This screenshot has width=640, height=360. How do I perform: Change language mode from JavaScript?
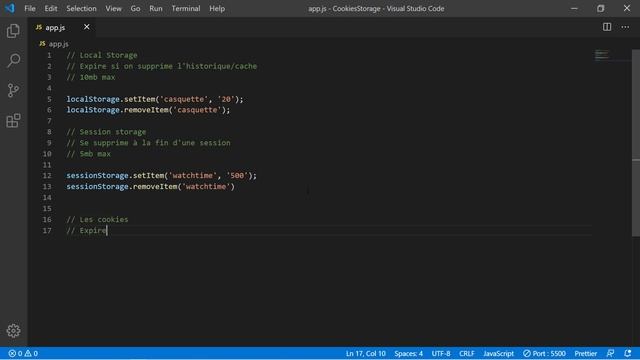click(498, 353)
